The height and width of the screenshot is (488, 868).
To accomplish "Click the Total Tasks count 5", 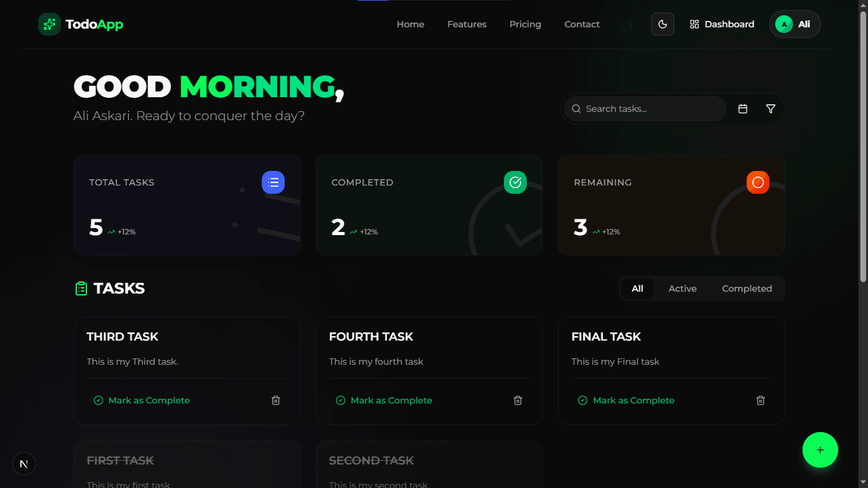I will click(96, 227).
